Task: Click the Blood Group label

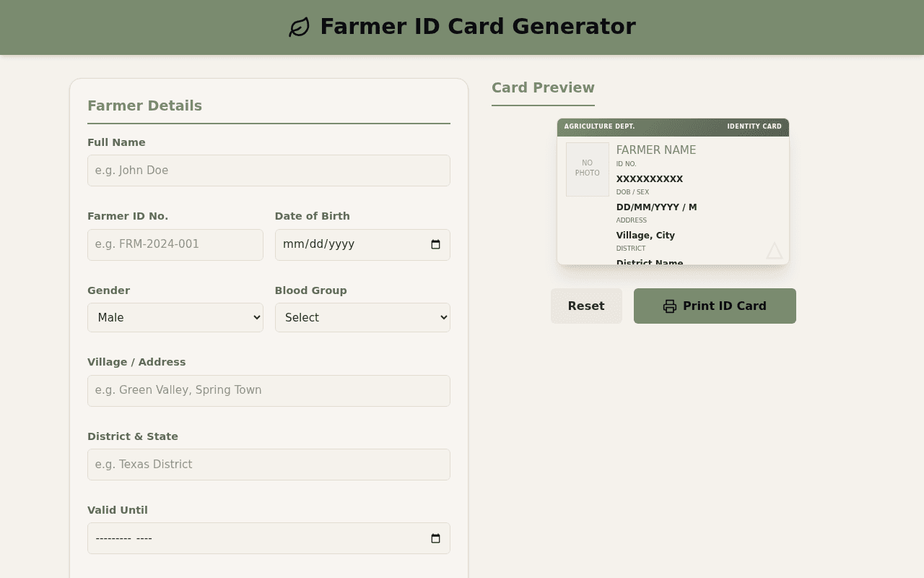Action: tap(310, 290)
